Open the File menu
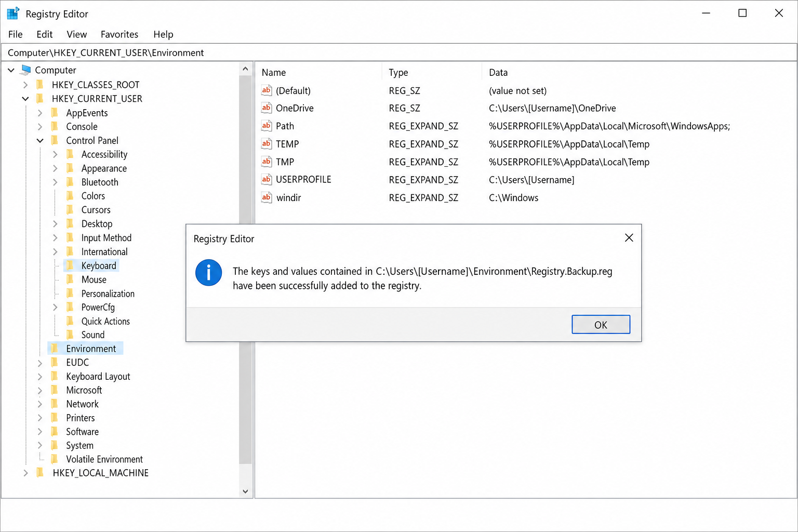 (16, 34)
